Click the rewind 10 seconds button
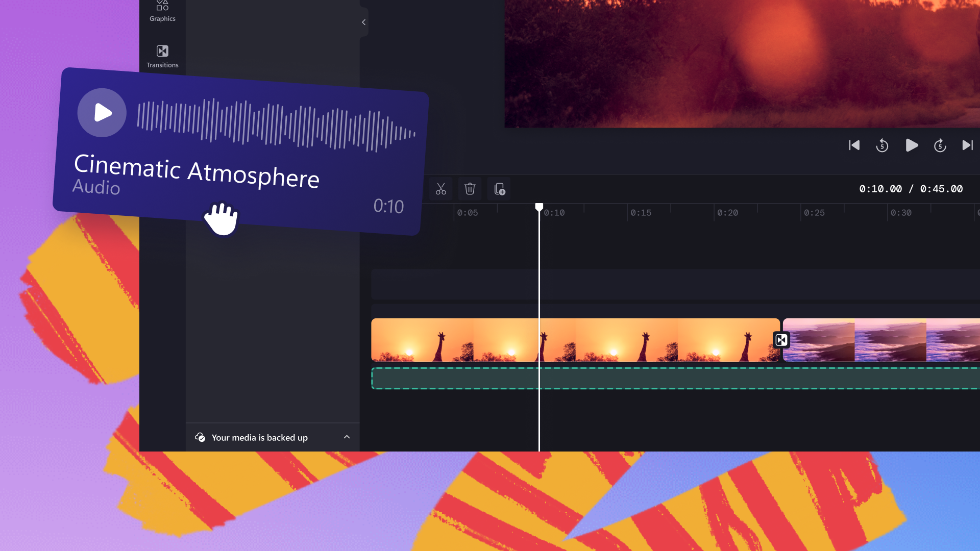The height and width of the screenshot is (551, 980). (883, 145)
